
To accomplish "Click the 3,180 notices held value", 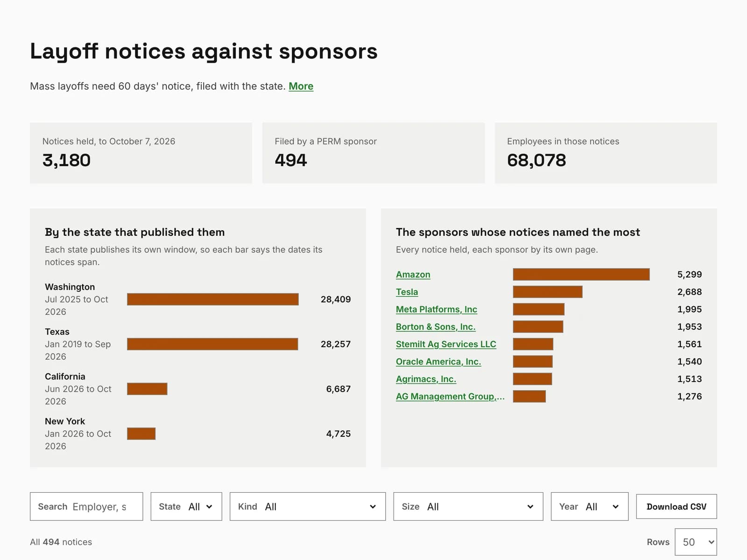I will point(66,160).
